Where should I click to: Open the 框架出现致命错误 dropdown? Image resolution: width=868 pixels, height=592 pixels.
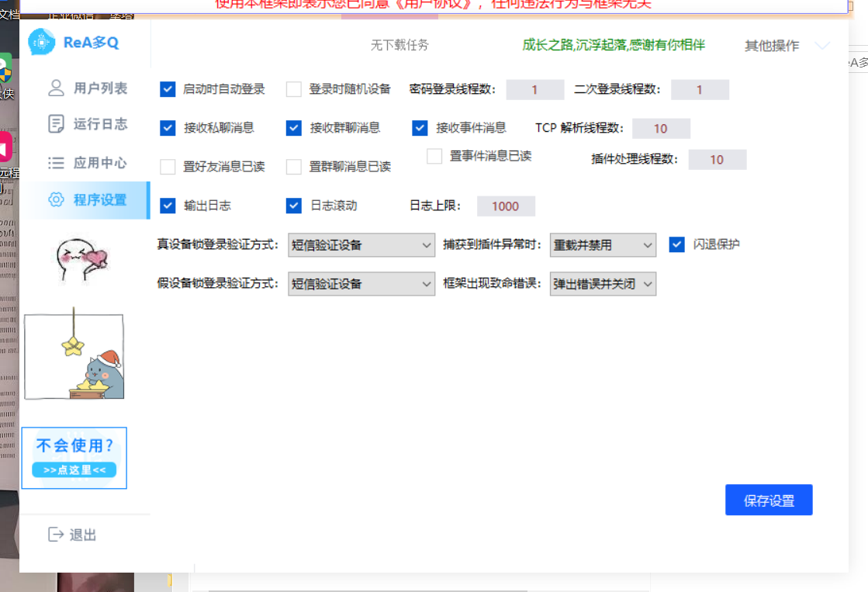pos(603,284)
